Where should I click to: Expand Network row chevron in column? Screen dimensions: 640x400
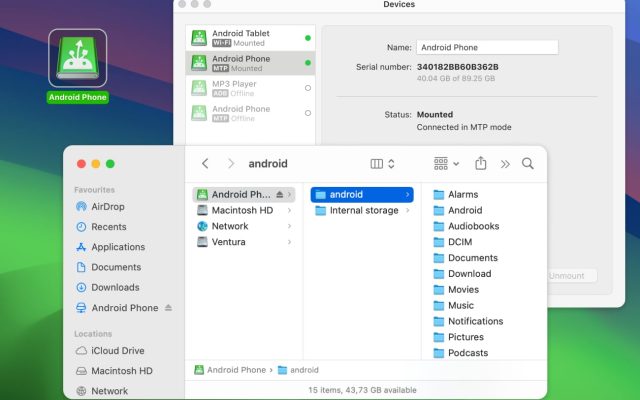coord(289,226)
